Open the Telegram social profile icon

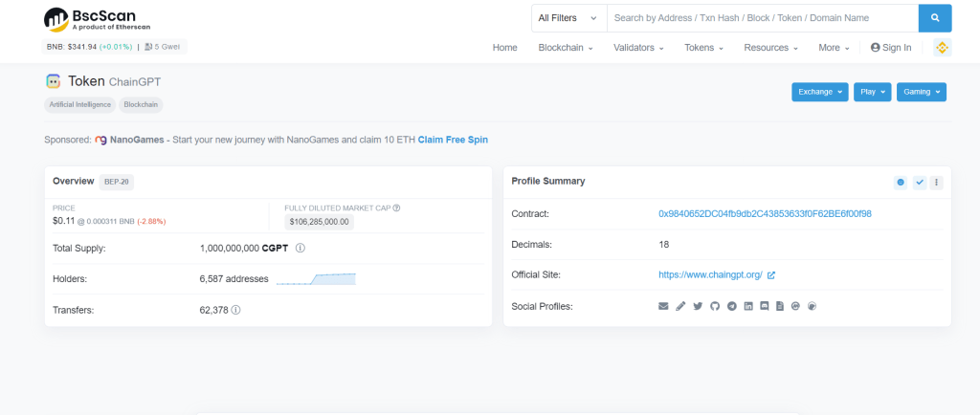(x=731, y=306)
